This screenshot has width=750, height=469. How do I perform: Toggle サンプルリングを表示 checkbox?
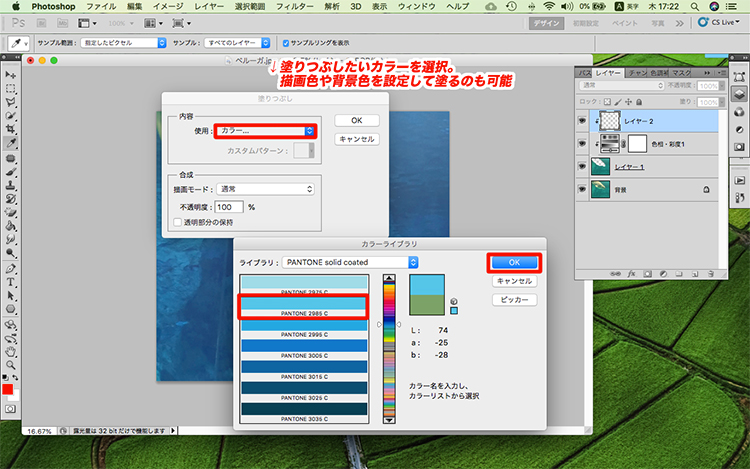pos(285,43)
